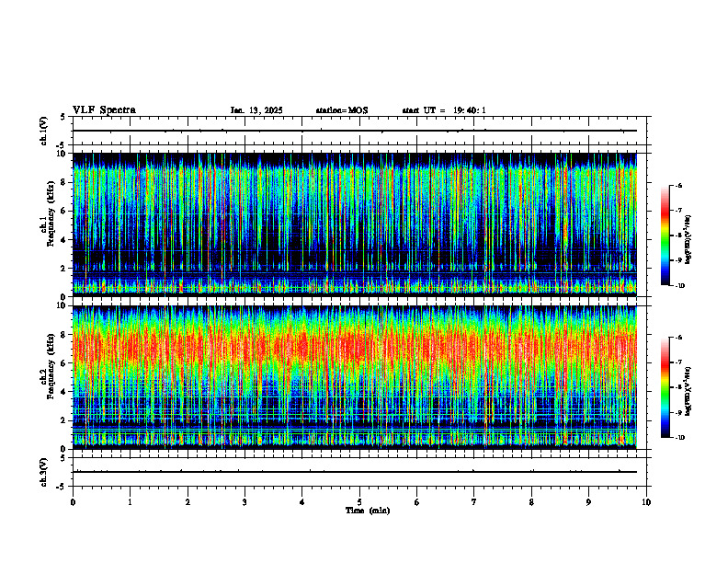Click the ch.2 spectrogram color scale bar

pyautogui.click(x=665, y=387)
